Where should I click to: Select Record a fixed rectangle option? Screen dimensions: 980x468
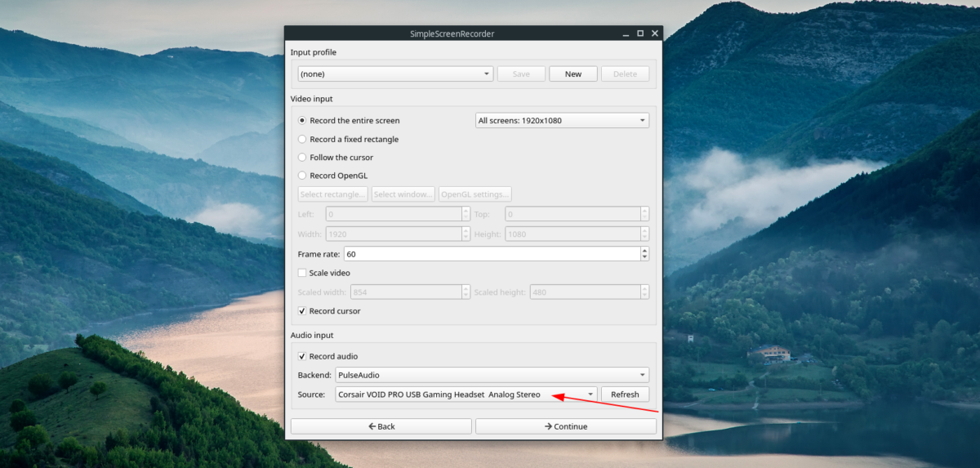tap(348, 139)
